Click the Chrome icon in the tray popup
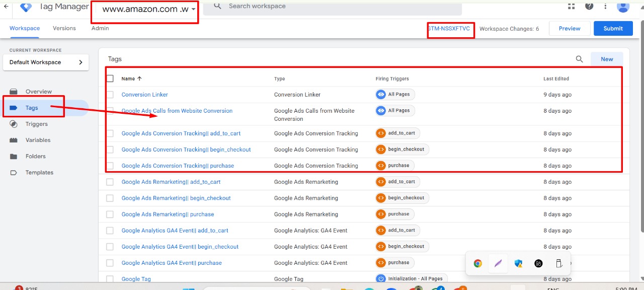The height and width of the screenshot is (290, 644). click(x=478, y=263)
